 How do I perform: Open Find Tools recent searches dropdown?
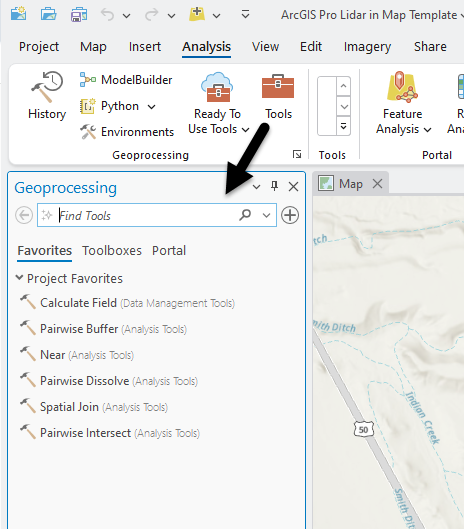(x=267, y=215)
